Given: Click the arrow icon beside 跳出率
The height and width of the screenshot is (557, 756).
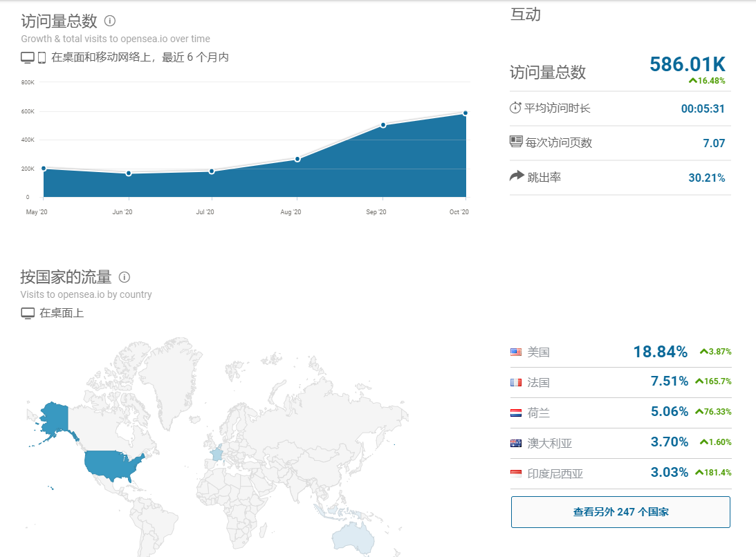Looking at the screenshot, I should coord(517,176).
